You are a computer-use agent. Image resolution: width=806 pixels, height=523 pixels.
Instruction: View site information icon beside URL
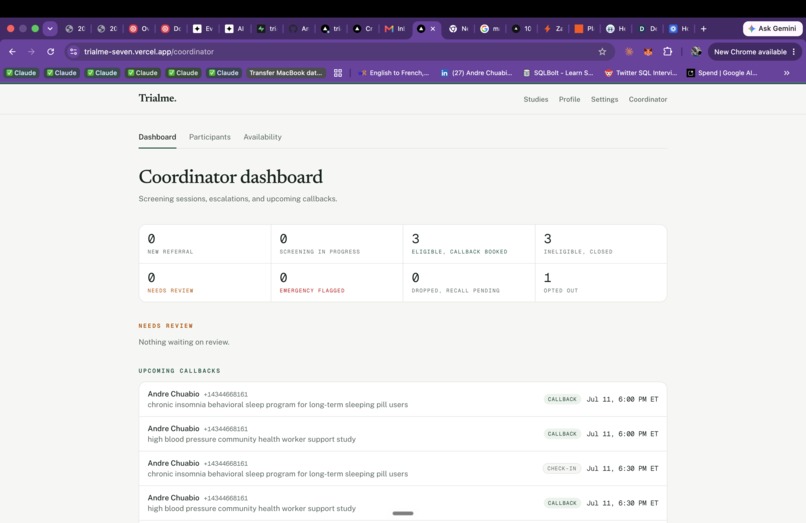tap(74, 51)
